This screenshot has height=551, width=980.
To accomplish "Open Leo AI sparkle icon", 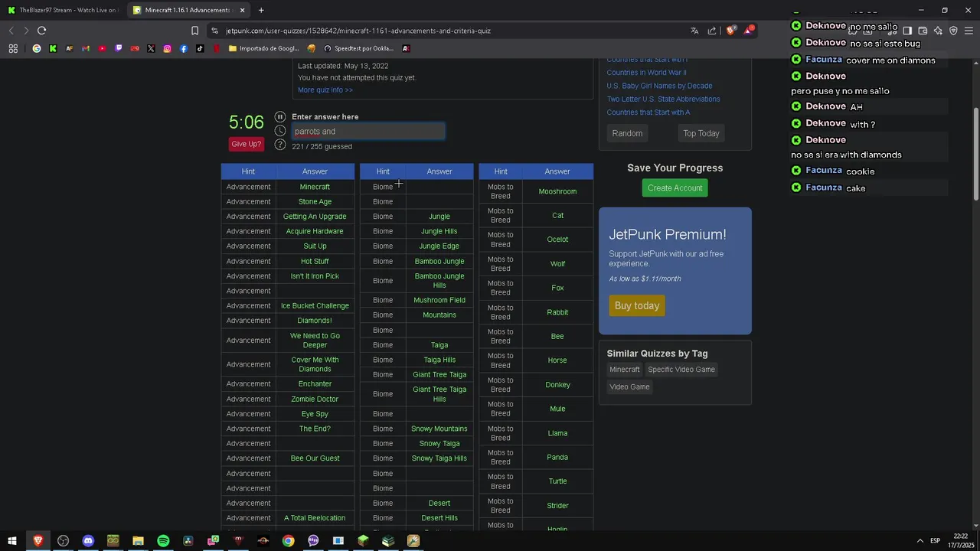I will 938,31.
